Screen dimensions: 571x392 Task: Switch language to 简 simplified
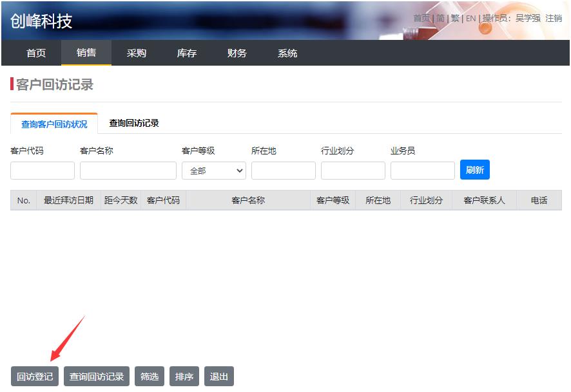click(441, 18)
